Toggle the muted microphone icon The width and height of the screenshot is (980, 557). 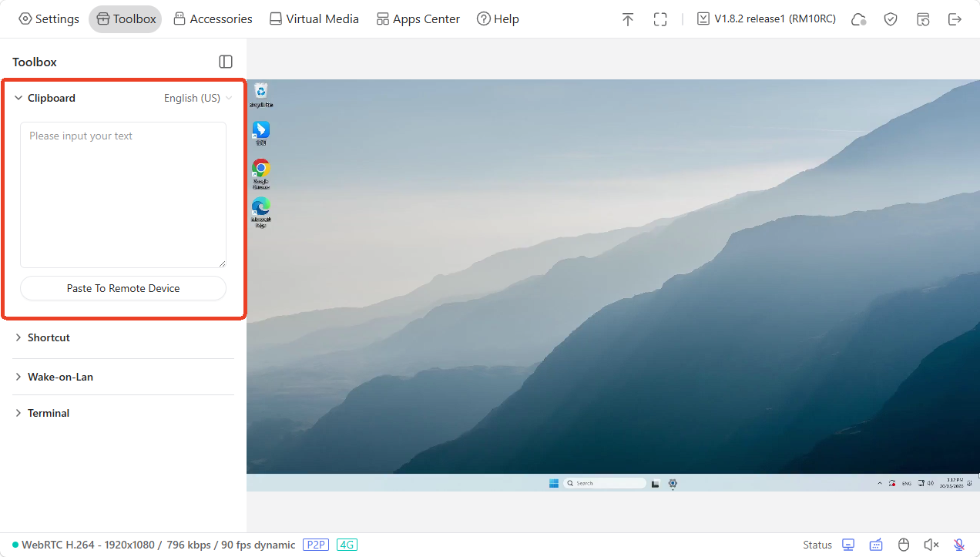959,545
